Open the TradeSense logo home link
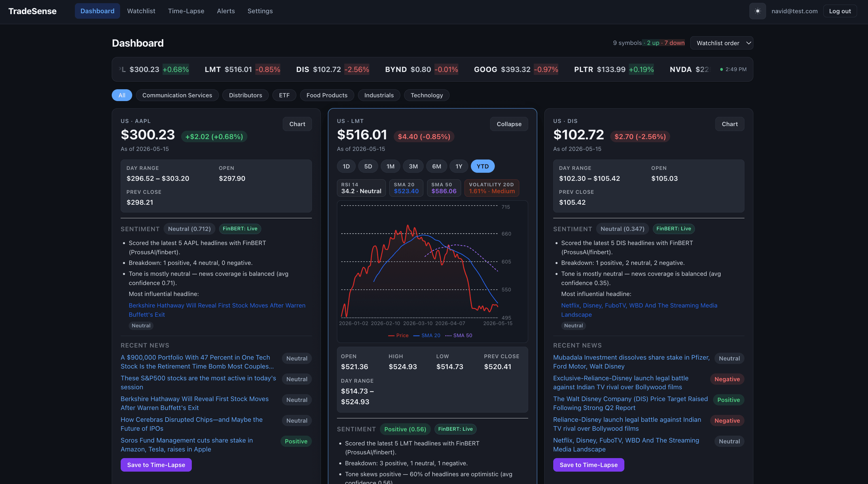 pyautogui.click(x=32, y=11)
